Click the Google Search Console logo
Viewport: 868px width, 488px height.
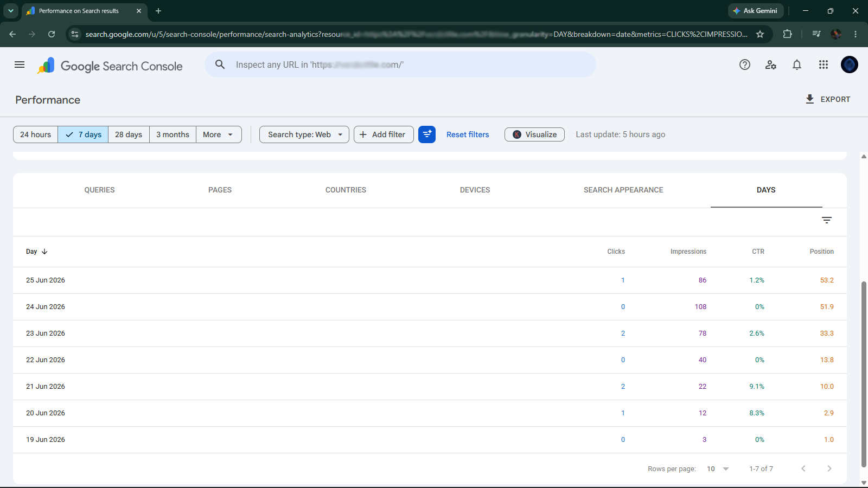(110, 66)
